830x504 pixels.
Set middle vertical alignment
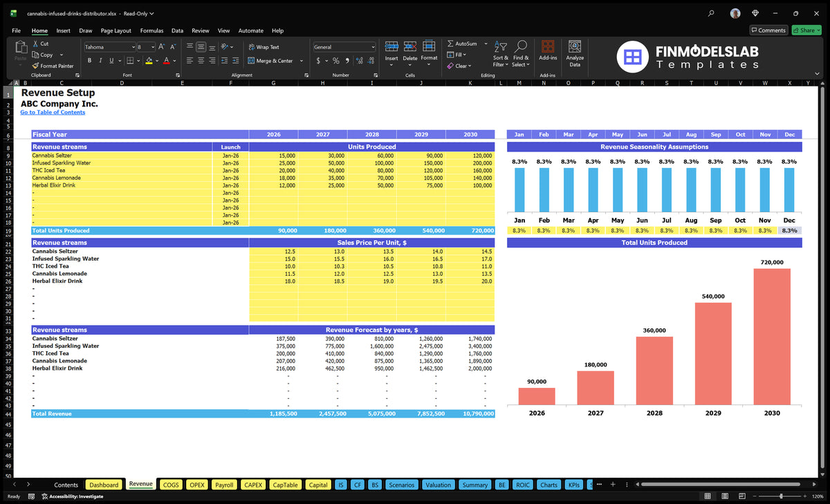pos(201,47)
